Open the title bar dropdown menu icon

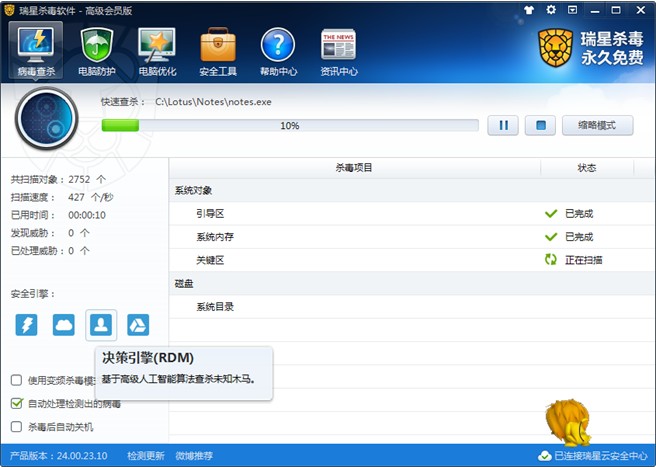click(574, 9)
